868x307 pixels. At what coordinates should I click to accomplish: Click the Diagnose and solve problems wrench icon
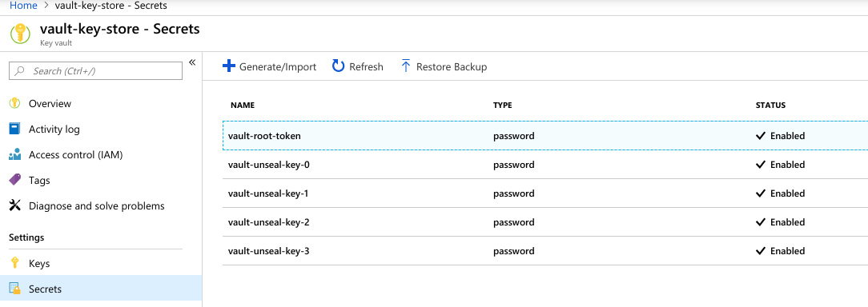click(x=15, y=205)
